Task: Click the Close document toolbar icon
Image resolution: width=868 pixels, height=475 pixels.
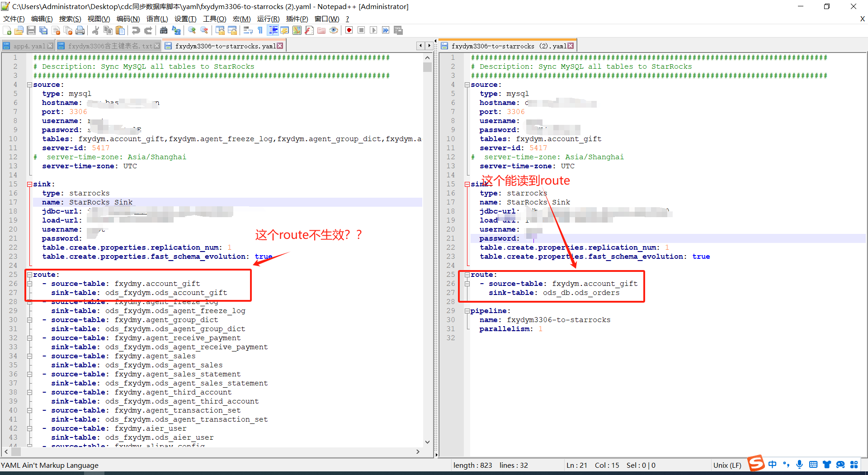Action: pos(56,30)
